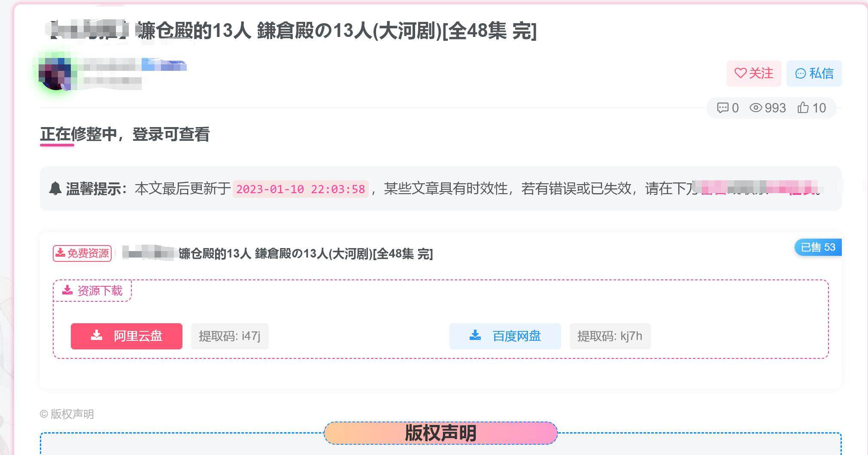Click the chat bubble icon beside 私信
The width and height of the screenshot is (868, 455).
[801, 73]
